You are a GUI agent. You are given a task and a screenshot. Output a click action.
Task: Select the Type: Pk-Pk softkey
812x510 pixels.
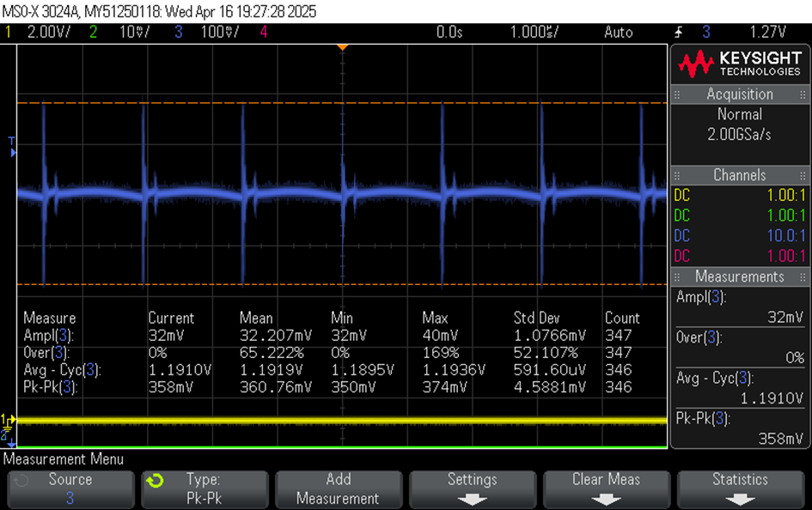tap(204, 489)
